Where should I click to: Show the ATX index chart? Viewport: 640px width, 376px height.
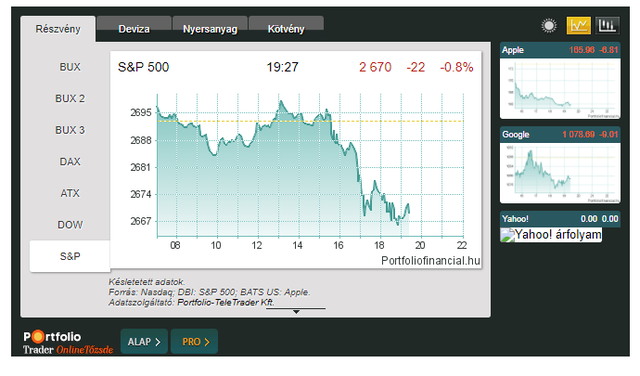(x=70, y=193)
